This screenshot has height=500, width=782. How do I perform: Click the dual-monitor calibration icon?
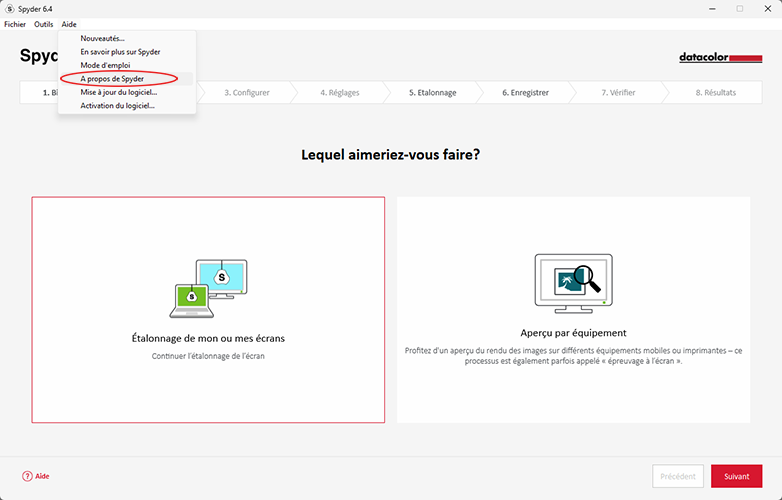[x=208, y=288]
